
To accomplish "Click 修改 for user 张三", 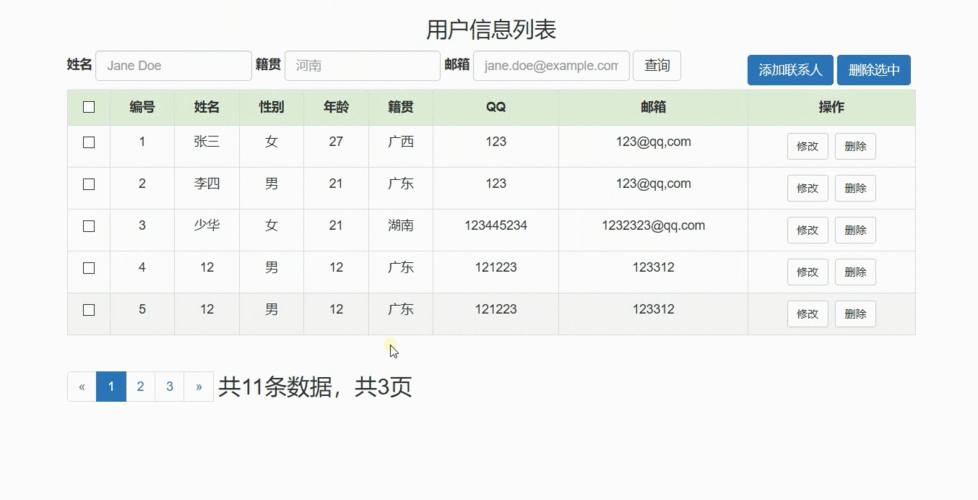I will [x=807, y=146].
